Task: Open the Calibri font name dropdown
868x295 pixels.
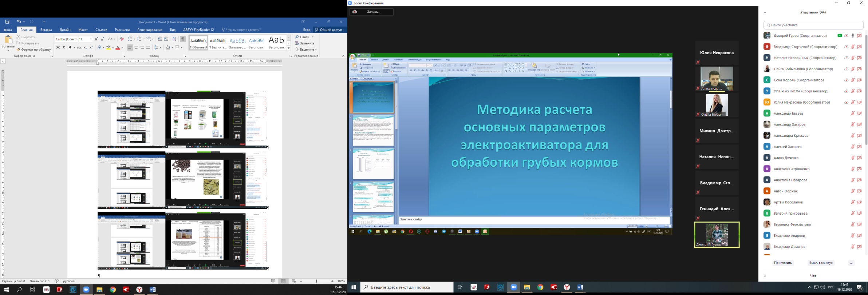Action: click(76, 39)
